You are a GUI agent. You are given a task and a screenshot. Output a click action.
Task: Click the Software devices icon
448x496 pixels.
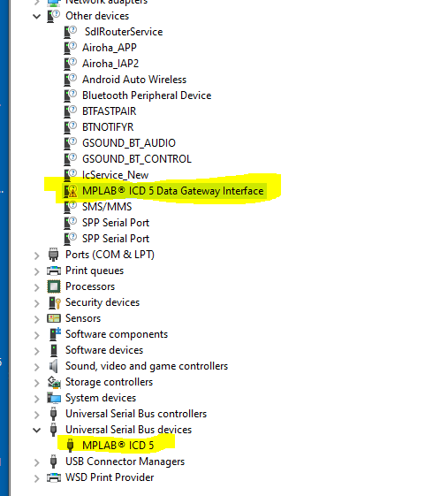tap(54, 350)
